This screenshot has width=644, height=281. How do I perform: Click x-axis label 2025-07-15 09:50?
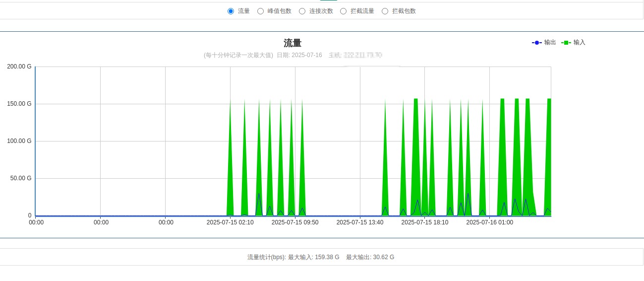point(295,222)
